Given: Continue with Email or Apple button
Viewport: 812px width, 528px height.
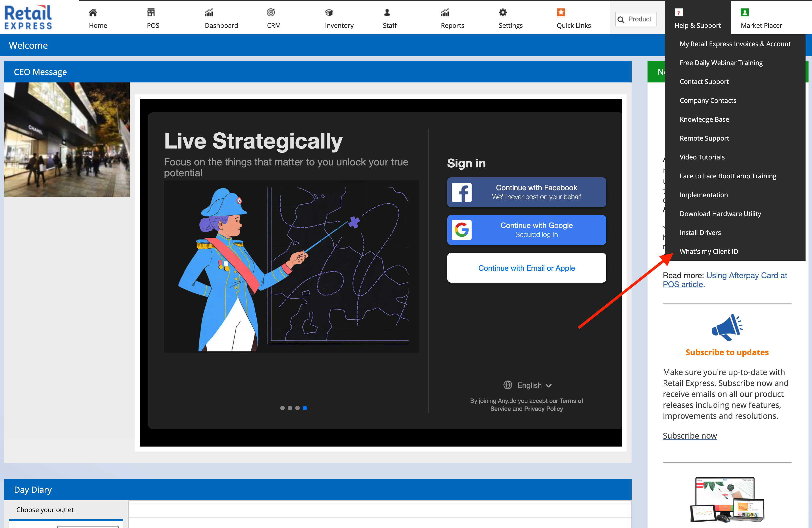Looking at the screenshot, I should (x=527, y=268).
